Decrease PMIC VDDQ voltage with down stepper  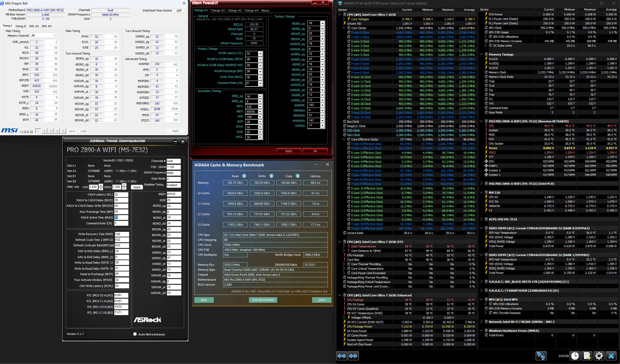tap(124, 188)
